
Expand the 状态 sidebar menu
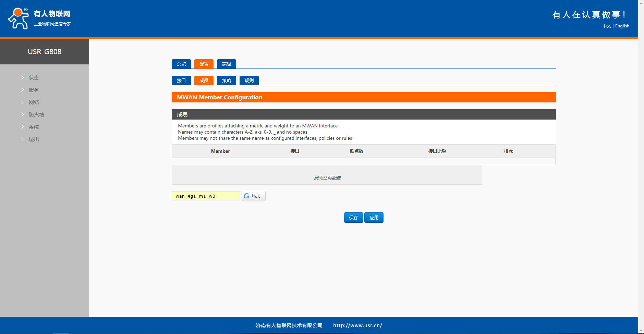34,78
